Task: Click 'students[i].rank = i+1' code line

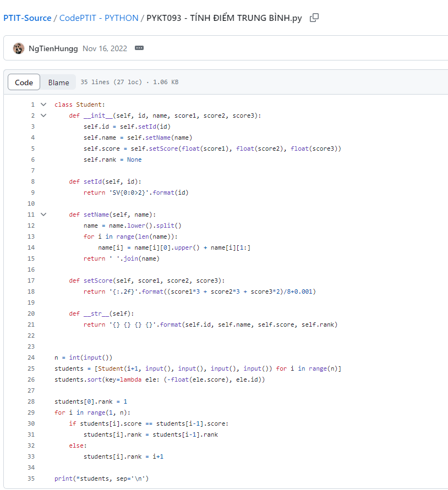Action: [123, 456]
